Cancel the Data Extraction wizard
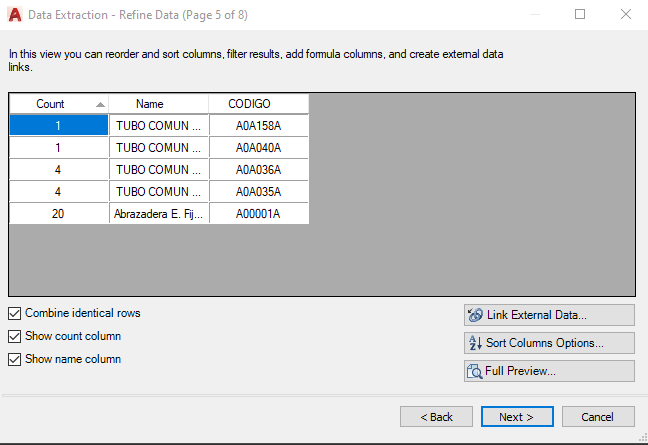The width and height of the screenshot is (648, 445). click(x=598, y=416)
